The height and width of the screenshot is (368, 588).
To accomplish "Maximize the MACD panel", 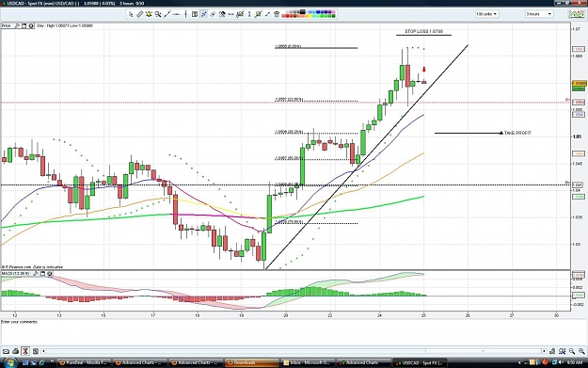I will 42,274.
